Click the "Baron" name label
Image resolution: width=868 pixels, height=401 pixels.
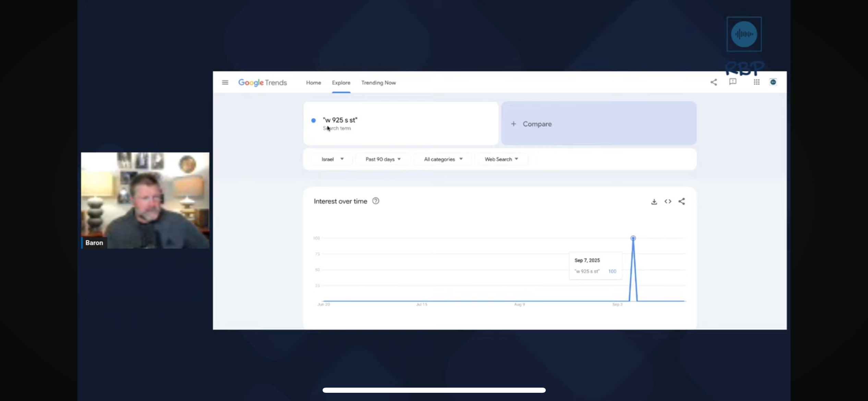(x=94, y=243)
